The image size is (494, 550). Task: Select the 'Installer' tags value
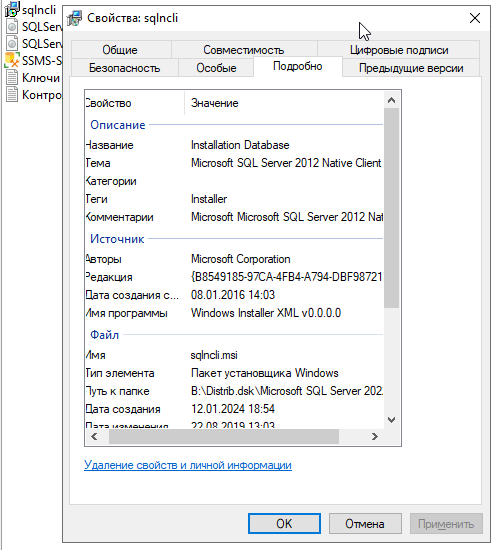coord(209,199)
